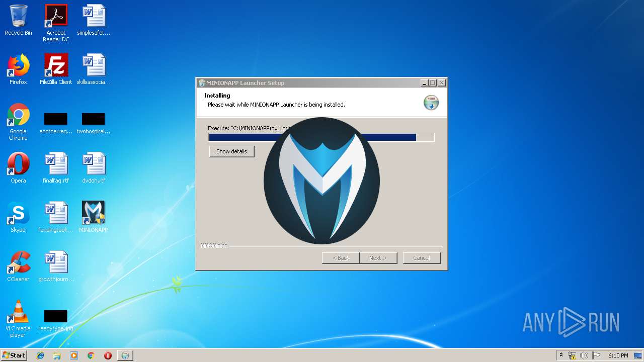
Task: Click the 6:10 PM system clock
Action: pos(618,355)
